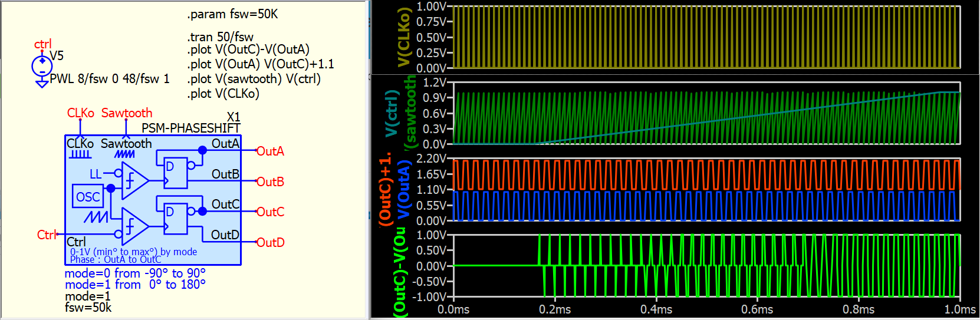Click the V5 voltage source symbol
980x320 pixels.
pyautogui.click(x=42, y=66)
